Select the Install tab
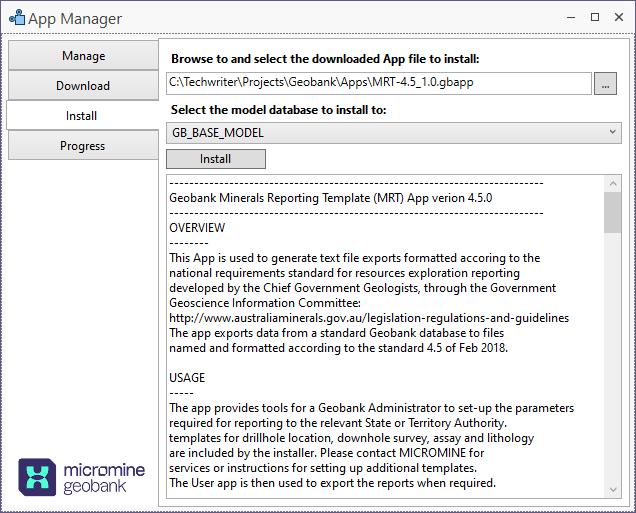Viewport: 636px width, 513px height. coord(82,116)
